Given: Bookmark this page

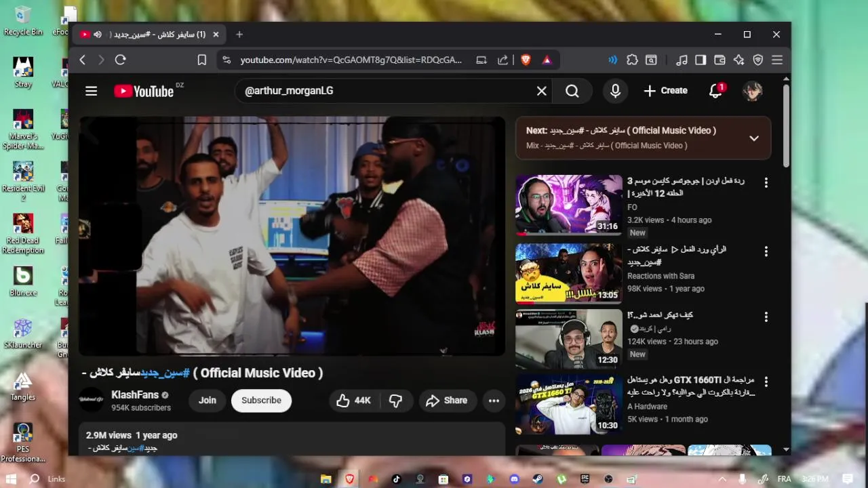Looking at the screenshot, I should point(201,60).
